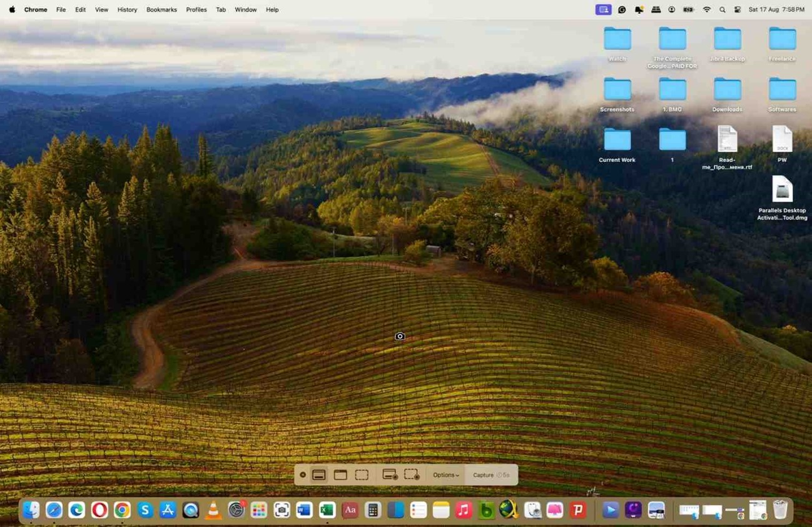Select the 1. BMG folder
This screenshot has height=527, width=812.
[x=672, y=94]
